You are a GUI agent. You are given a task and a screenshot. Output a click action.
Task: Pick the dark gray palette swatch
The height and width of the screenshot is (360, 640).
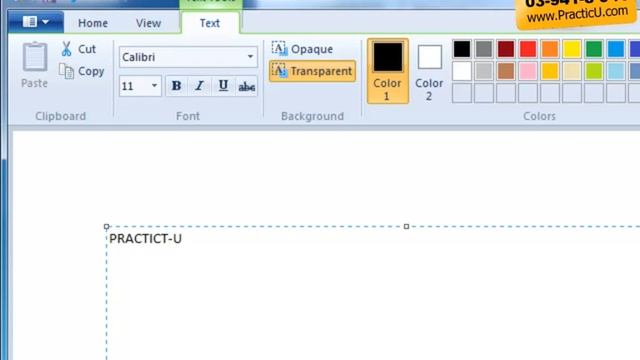point(484,49)
